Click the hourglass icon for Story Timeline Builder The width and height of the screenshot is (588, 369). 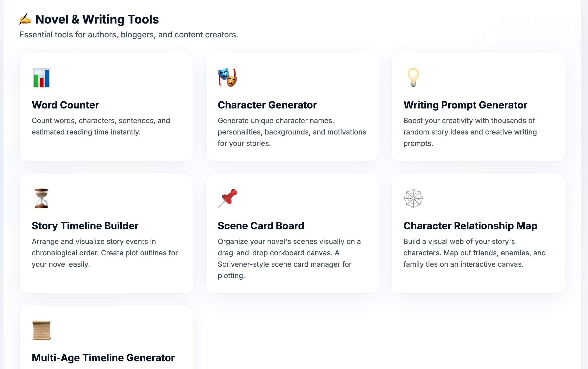click(x=41, y=198)
